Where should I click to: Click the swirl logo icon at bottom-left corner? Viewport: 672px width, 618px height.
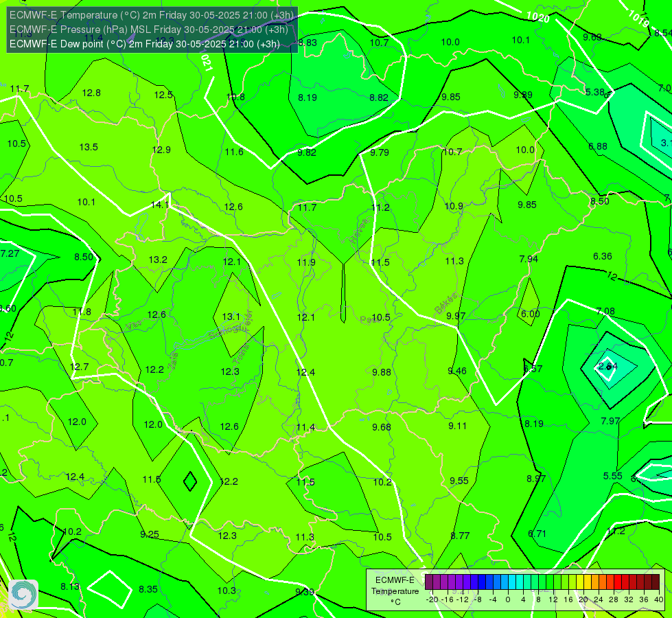coord(23,595)
